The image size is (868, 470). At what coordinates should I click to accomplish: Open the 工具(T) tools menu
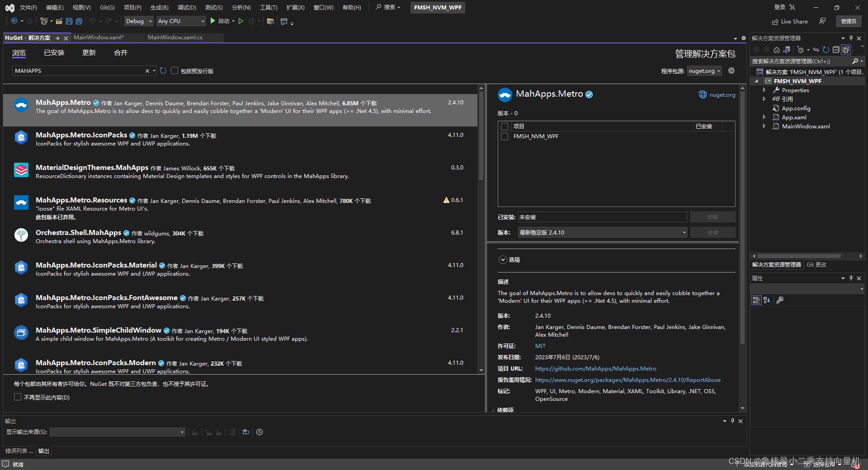click(x=269, y=7)
